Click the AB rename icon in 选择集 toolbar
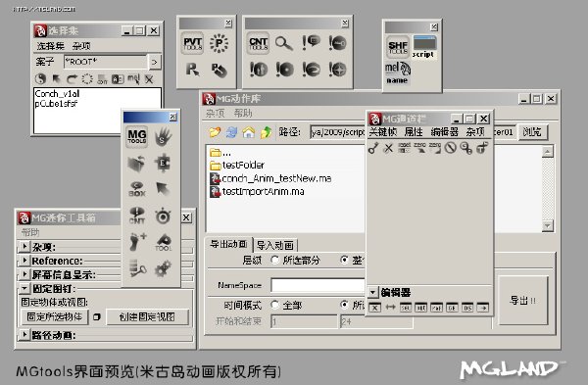588x385 pixels. tap(118, 79)
